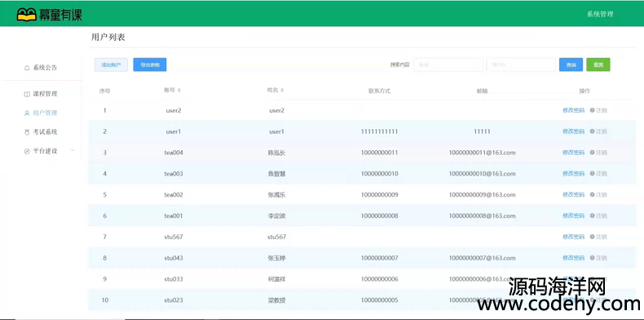Select 用户管理 in the sidebar
644x320 pixels.
click(x=45, y=113)
